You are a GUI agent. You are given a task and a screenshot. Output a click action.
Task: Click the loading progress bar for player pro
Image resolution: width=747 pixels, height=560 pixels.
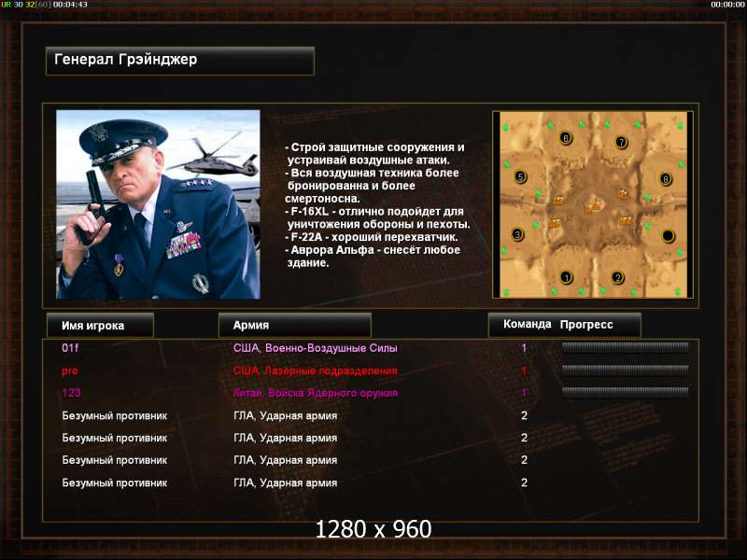(625, 370)
